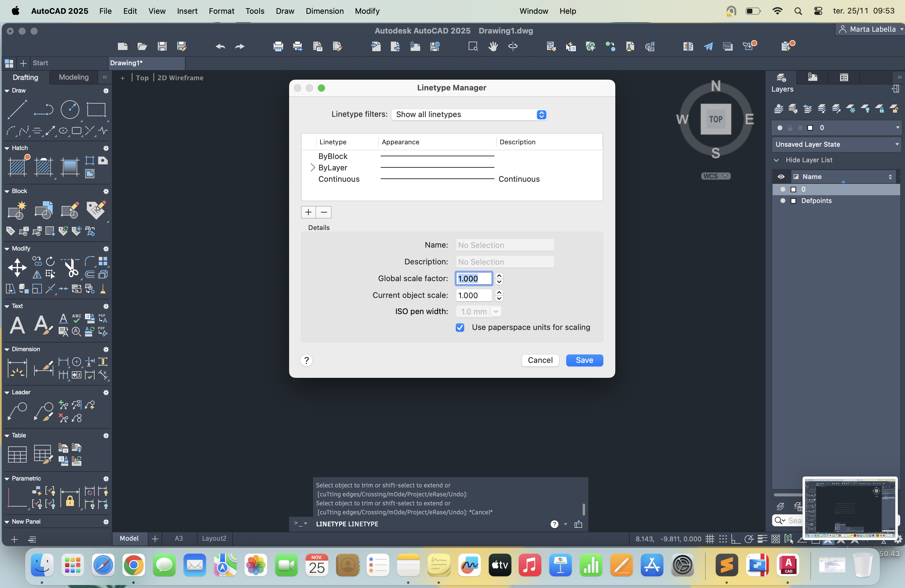Image resolution: width=905 pixels, height=588 pixels.
Task: Click the Cancel button in dialog
Action: [x=540, y=360]
